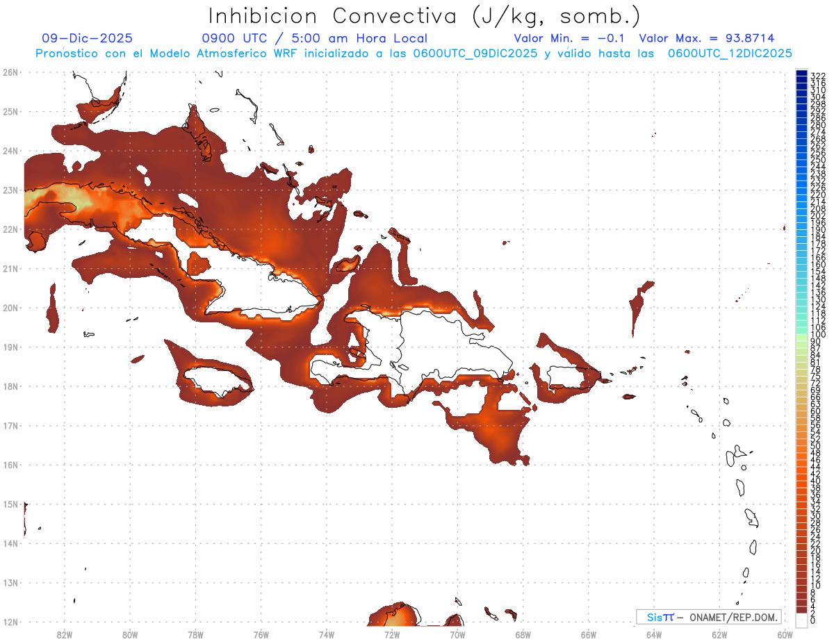The height and width of the screenshot is (644, 834).
Task: Click the 21N latitude label
Action: [x=10, y=268]
